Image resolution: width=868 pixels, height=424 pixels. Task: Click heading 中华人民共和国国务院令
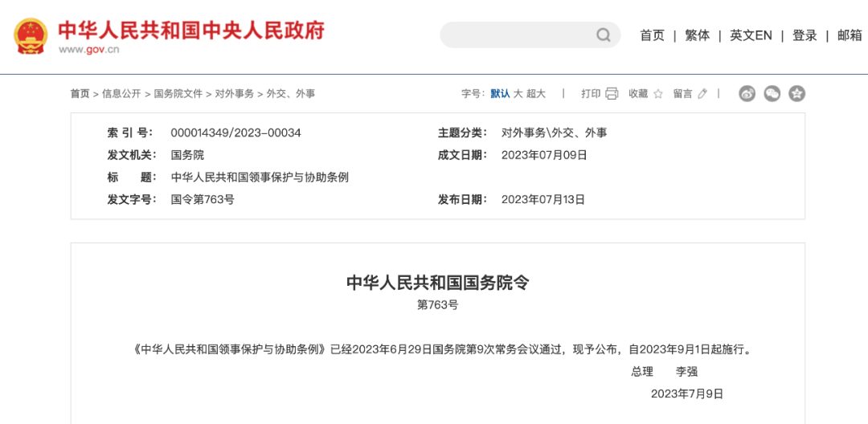[438, 283]
